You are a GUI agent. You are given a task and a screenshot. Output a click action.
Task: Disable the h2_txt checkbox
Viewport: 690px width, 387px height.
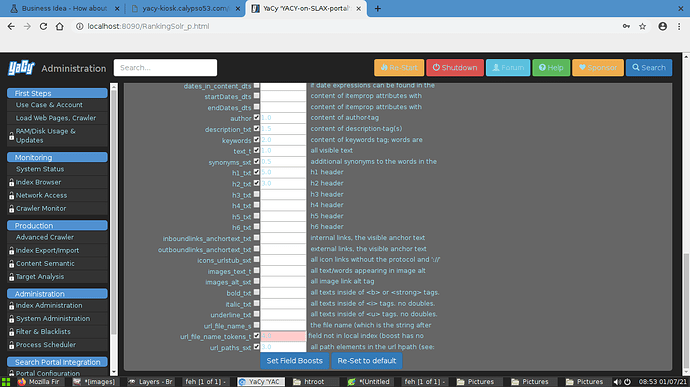coord(257,183)
